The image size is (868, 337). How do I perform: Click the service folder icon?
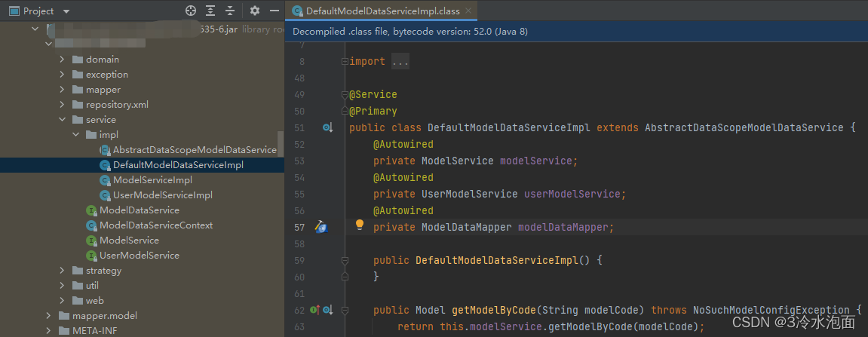78,120
